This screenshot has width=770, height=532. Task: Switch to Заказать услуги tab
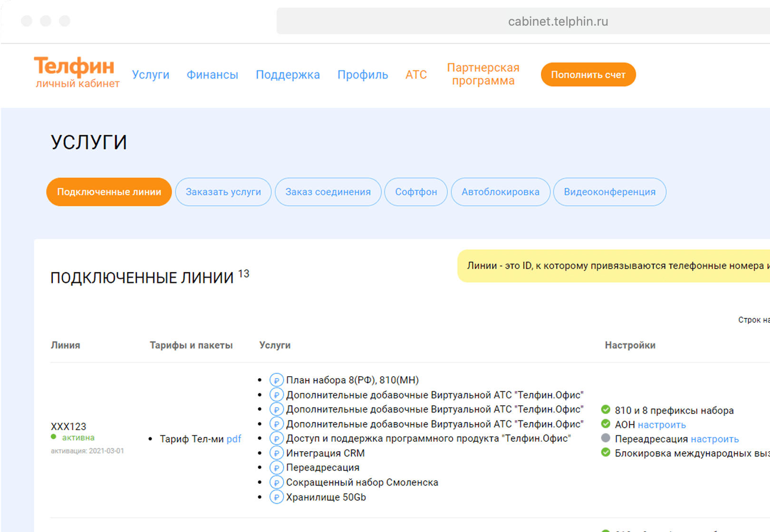click(x=223, y=192)
